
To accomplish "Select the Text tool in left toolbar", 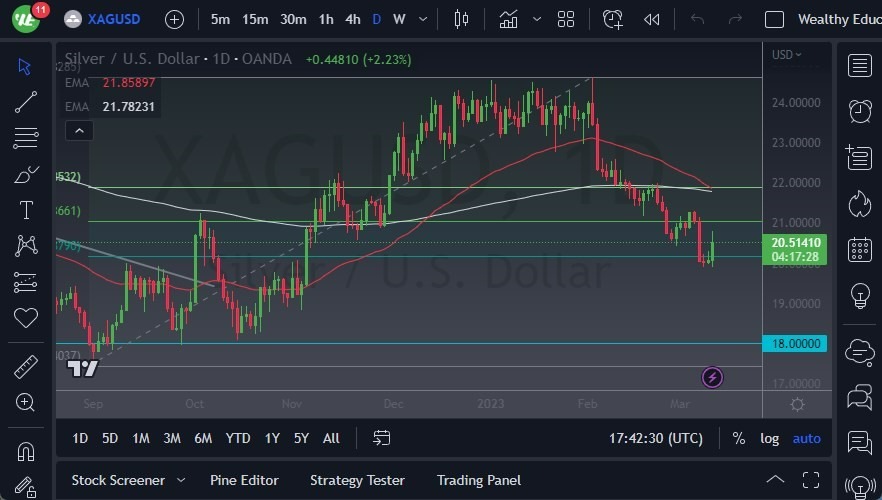I will click(x=26, y=210).
